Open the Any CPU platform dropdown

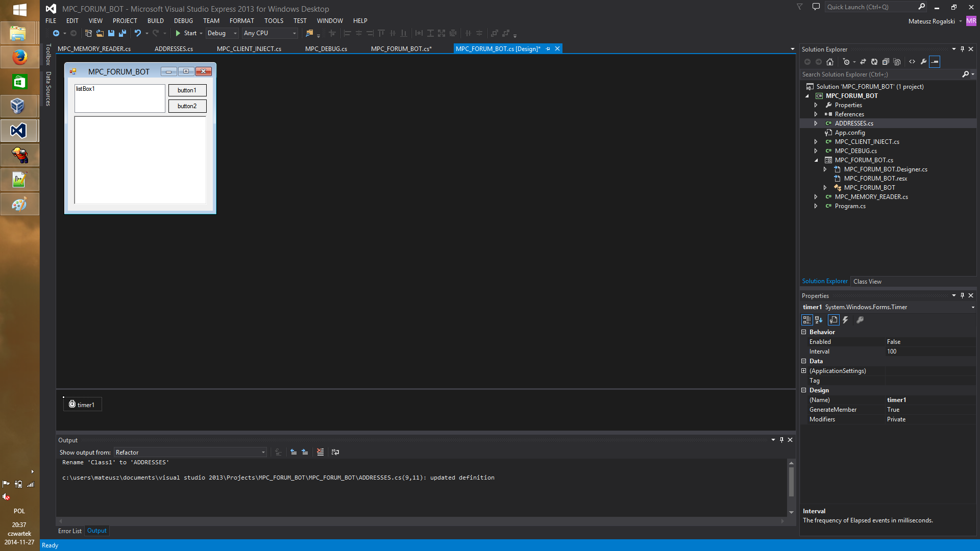coord(270,33)
